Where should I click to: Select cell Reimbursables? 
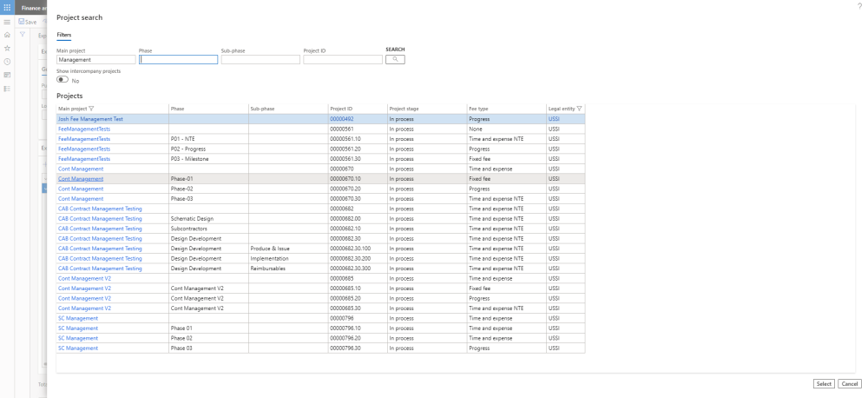click(x=288, y=269)
